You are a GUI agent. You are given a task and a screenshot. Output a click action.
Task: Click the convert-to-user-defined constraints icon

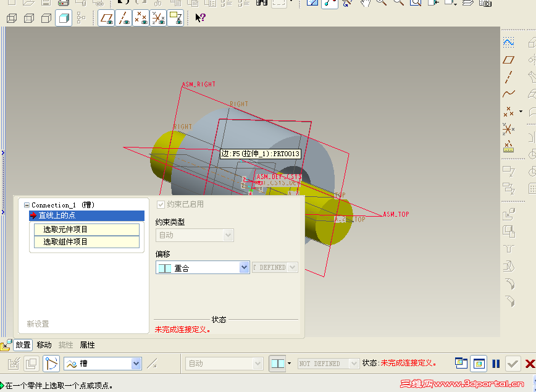coord(14,363)
